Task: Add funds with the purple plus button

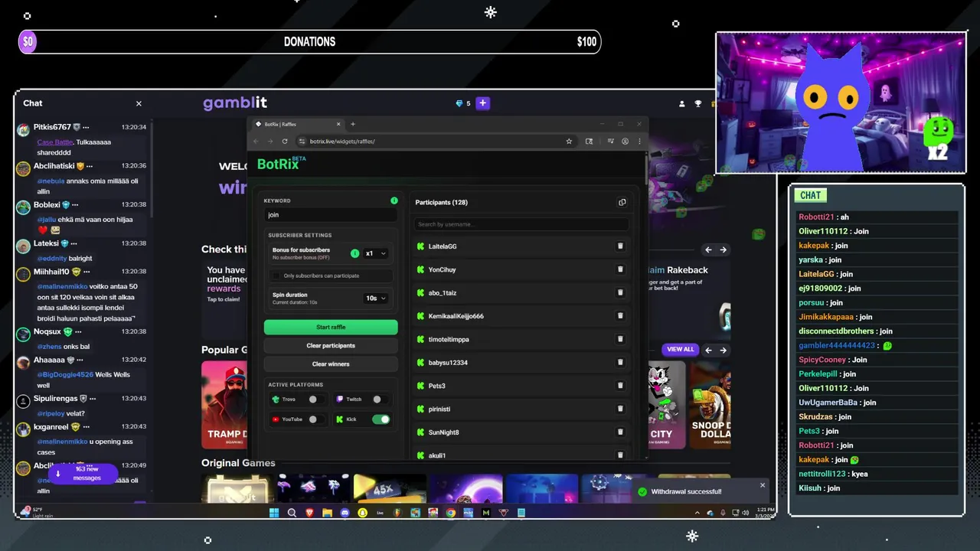Action: [x=482, y=103]
